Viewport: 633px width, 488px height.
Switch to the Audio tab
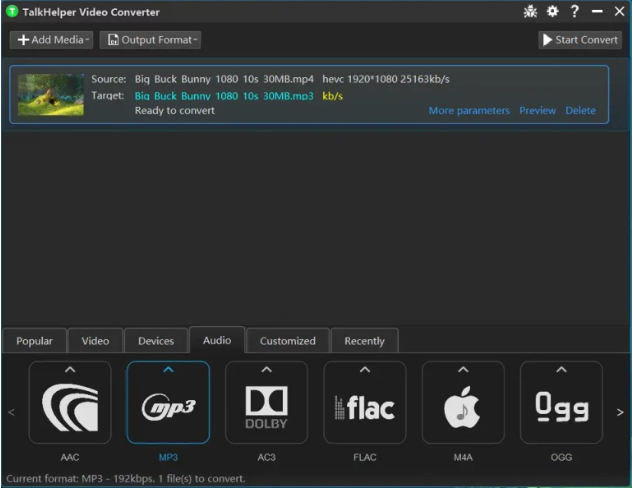pos(217,340)
